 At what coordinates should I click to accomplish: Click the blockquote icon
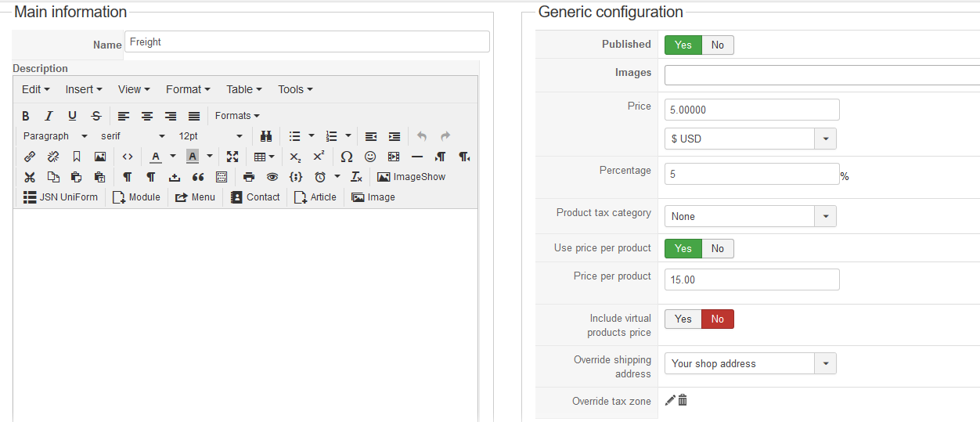click(x=198, y=177)
